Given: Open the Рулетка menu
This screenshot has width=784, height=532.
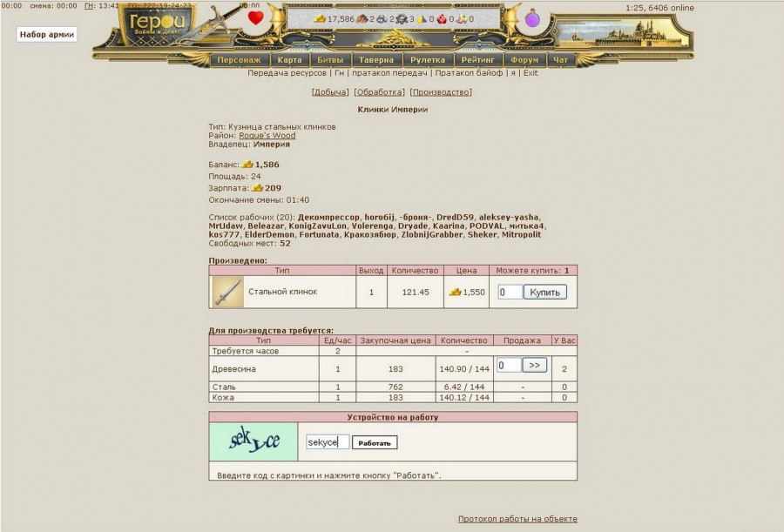Looking at the screenshot, I should point(428,60).
